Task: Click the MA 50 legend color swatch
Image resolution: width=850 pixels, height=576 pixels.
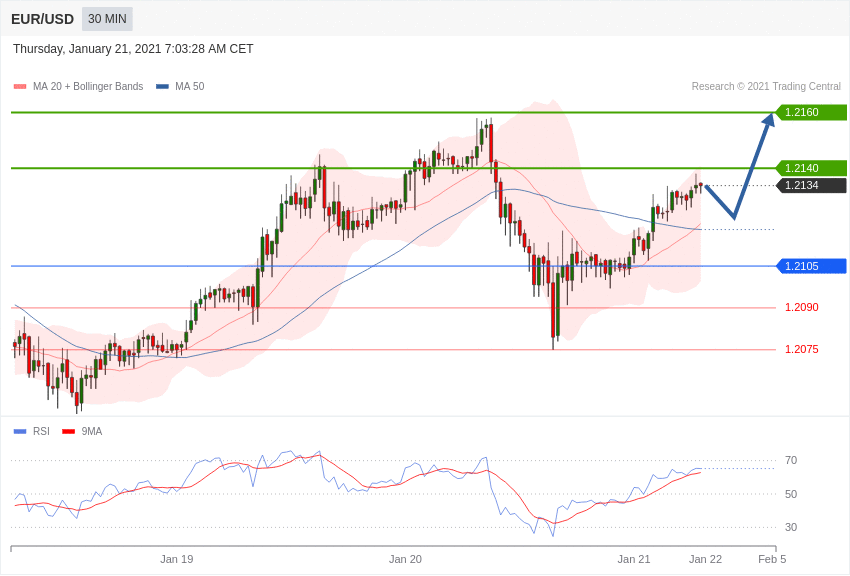Action: coord(162,87)
